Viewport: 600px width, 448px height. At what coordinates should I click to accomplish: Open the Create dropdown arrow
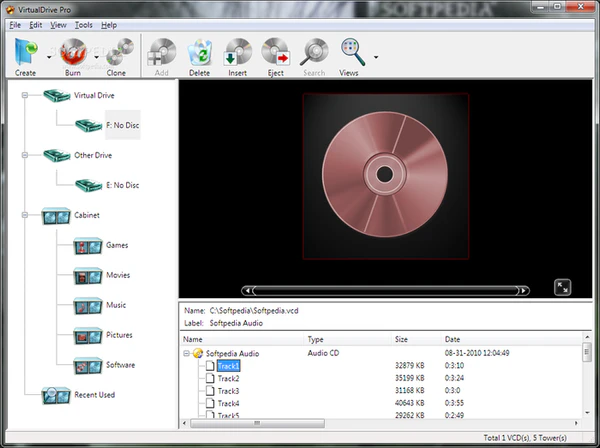click(x=49, y=58)
